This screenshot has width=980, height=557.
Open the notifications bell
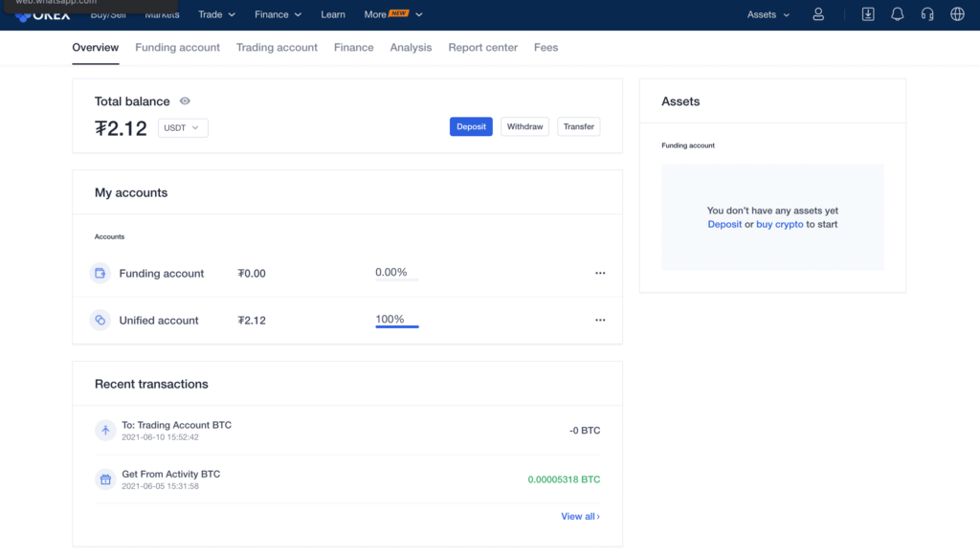tap(898, 14)
